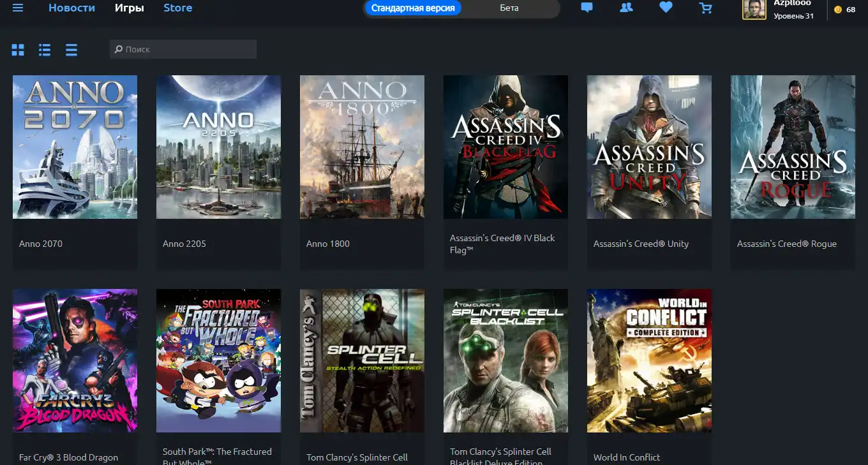The image size is (868, 465).
Task: Click the Поиск search field
Action: pos(183,49)
